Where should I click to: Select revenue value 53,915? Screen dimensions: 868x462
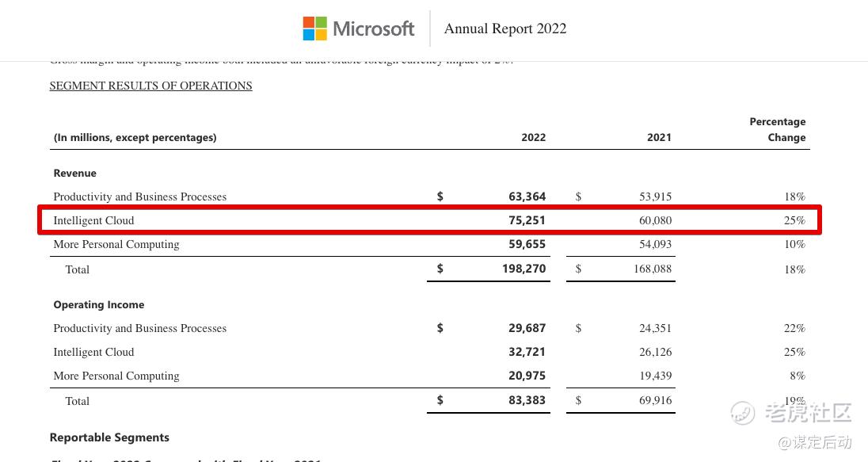656,197
